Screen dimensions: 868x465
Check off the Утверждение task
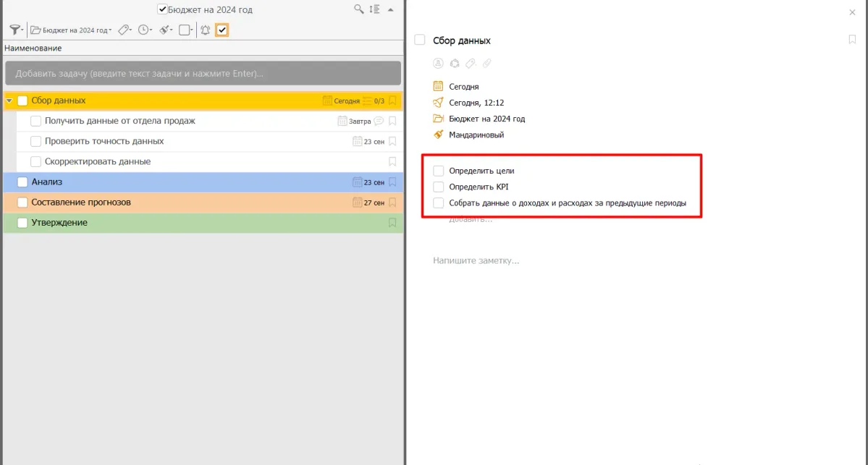tap(22, 223)
